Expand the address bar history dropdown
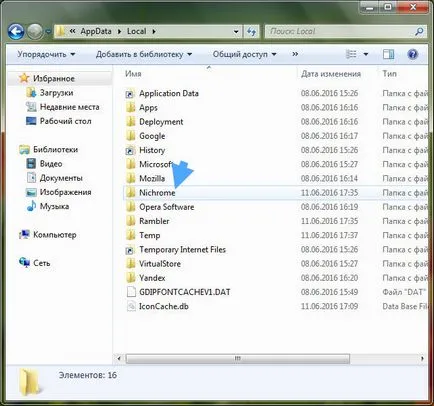This screenshot has width=434, height=406. 236,32
